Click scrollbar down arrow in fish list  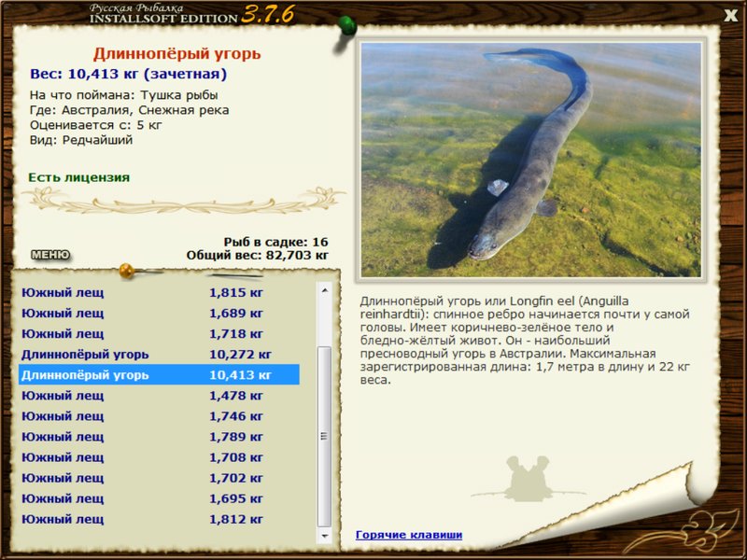[324, 536]
